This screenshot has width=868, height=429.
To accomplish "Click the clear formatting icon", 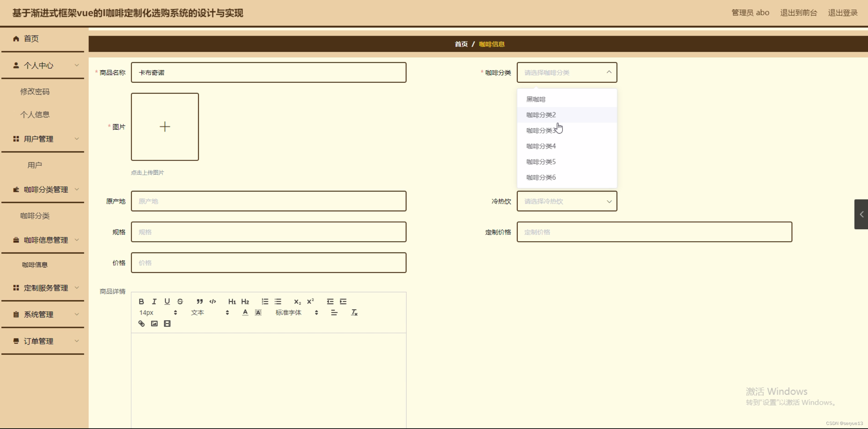I will pos(354,313).
